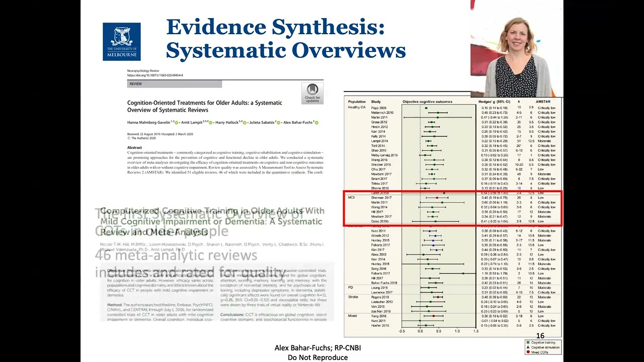Click slide number 16
The image size is (644, 362).
(540, 336)
